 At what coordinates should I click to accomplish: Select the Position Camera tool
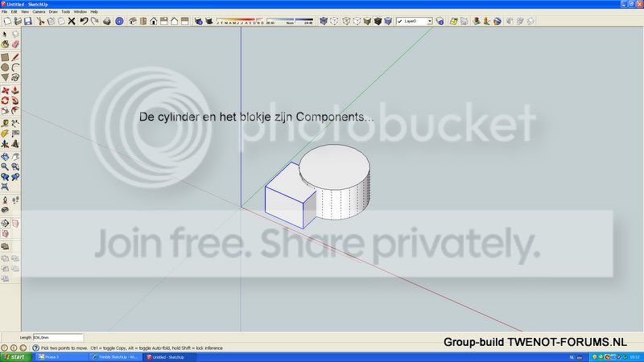click(5, 200)
